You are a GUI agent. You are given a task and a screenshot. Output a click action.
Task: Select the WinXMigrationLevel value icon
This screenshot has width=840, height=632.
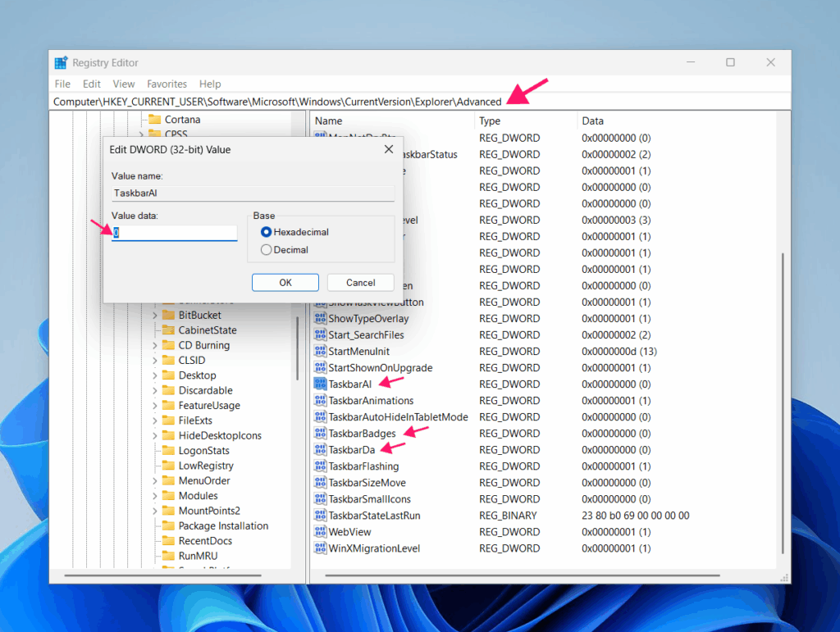[321, 548]
